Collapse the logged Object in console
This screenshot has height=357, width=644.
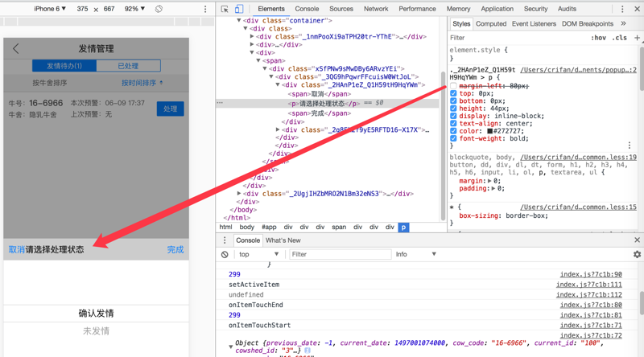(230, 347)
